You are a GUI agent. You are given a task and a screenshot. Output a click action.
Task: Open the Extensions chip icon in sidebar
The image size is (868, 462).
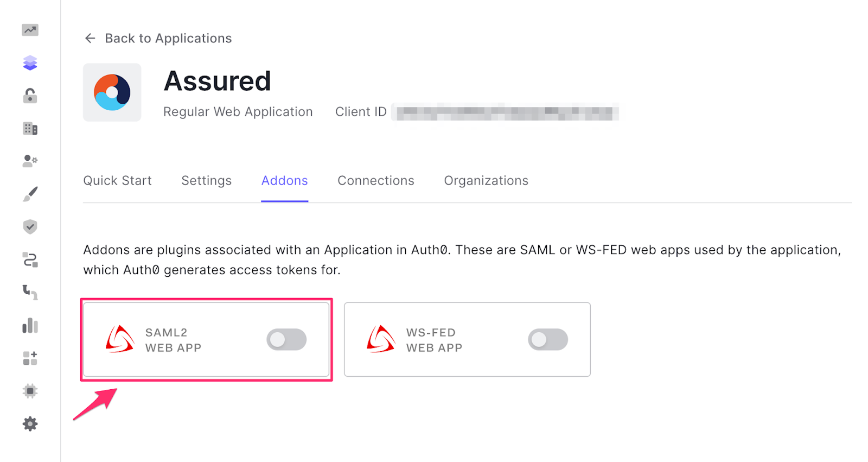click(30, 391)
